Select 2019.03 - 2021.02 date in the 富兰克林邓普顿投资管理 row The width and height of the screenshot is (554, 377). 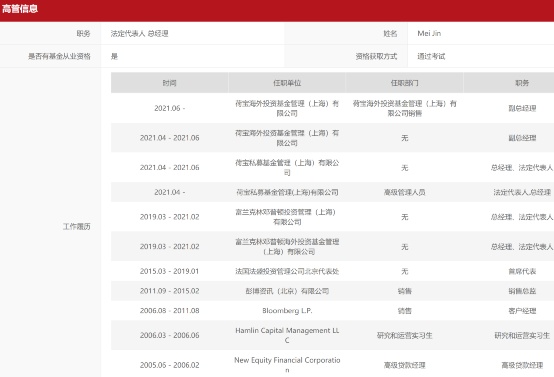tap(170, 217)
